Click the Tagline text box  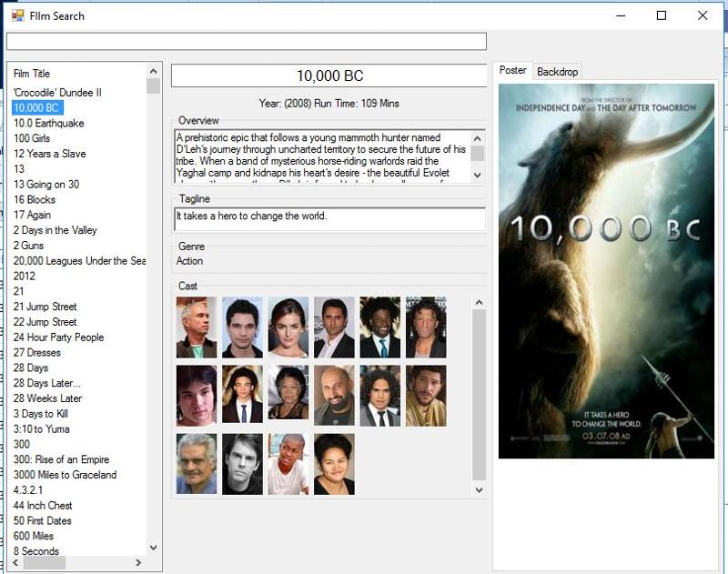click(330, 219)
